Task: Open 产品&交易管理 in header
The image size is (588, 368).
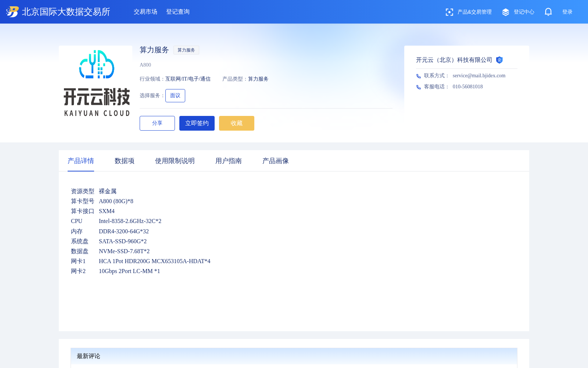Action: pyautogui.click(x=474, y=12)
